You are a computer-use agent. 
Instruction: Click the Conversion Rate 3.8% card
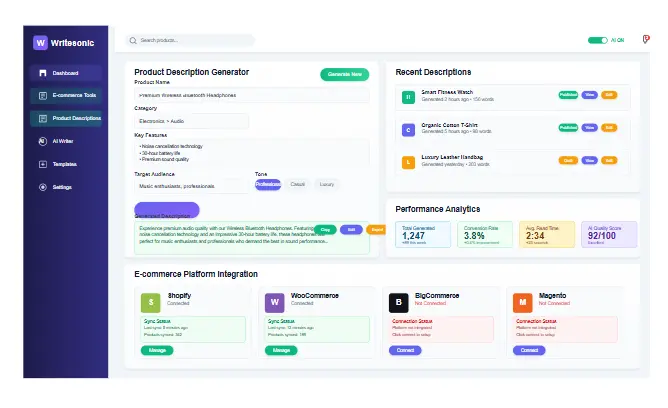point(485,235)
